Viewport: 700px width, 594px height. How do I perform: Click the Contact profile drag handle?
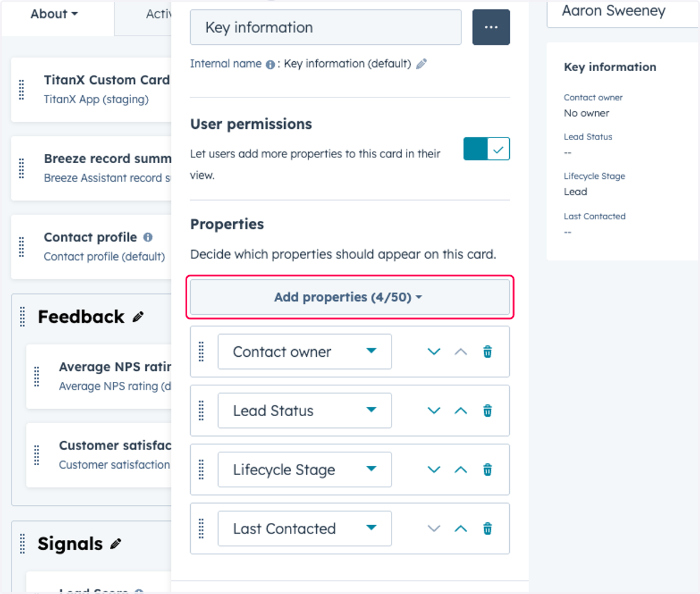pos(22,247)
